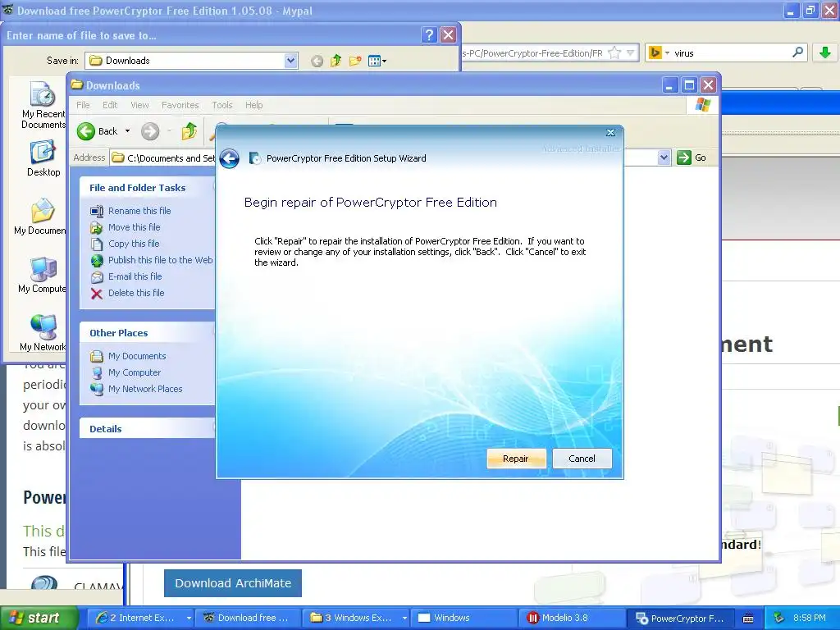Select Desktop in Save dialog places bar
The width and height of the screenshot is (840, 630).
(x=43, y=158)
